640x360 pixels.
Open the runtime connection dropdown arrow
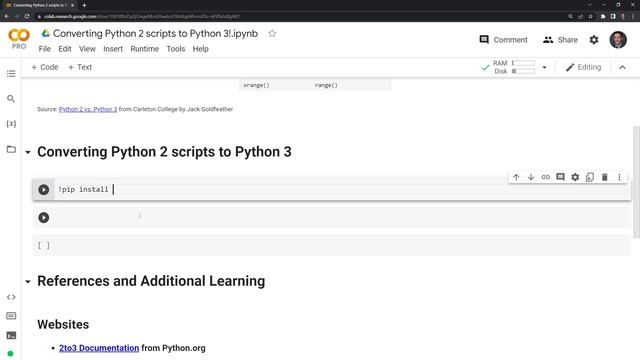pyautogui.click(x=544, y=67)
